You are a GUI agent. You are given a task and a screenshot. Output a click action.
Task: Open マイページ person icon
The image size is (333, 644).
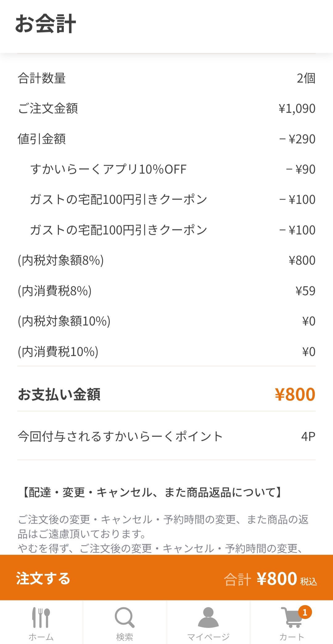point(208,617)
